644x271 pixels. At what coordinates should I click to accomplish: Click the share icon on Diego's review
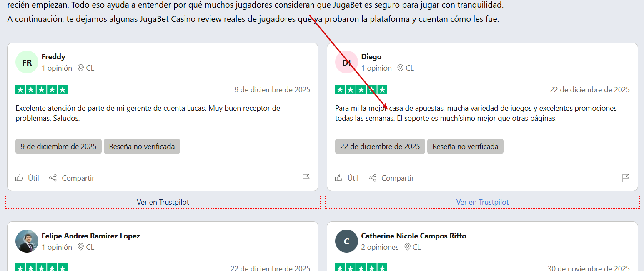[x=373, y=178]
